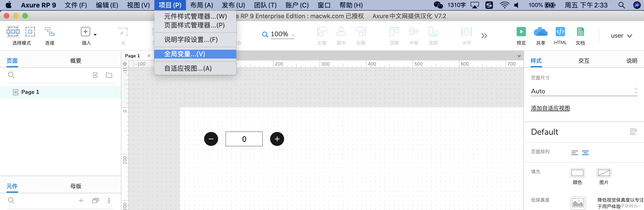Click the number field showing 0
Screen dimensions: 644x210
(x=244, y=139)
